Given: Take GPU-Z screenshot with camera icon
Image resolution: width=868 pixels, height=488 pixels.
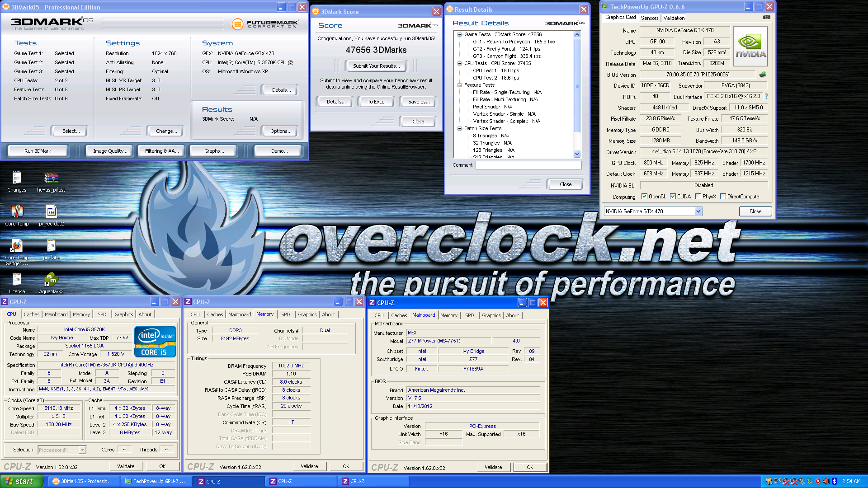Looking at the screenshot, I should (767, 17).
